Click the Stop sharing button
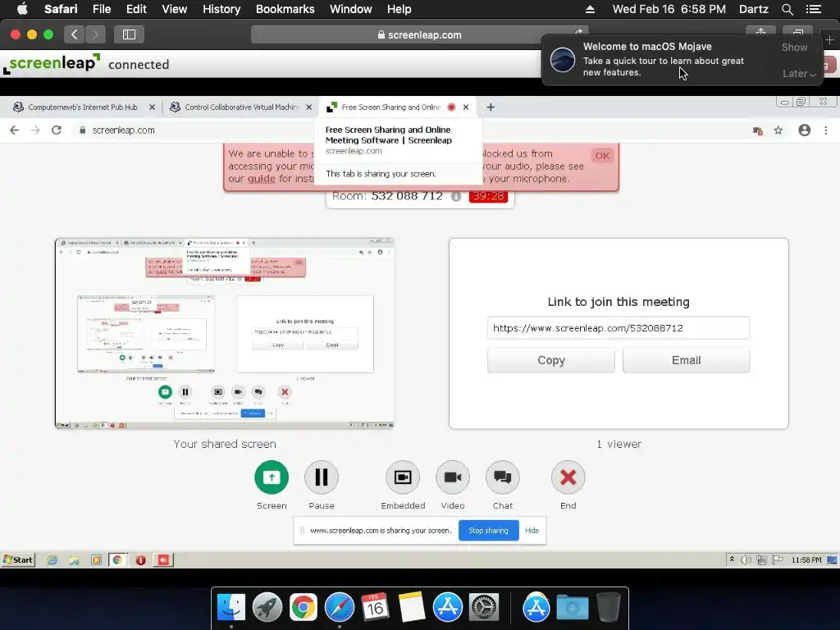This screenshot has height=630, width=840. click(488, 531)
